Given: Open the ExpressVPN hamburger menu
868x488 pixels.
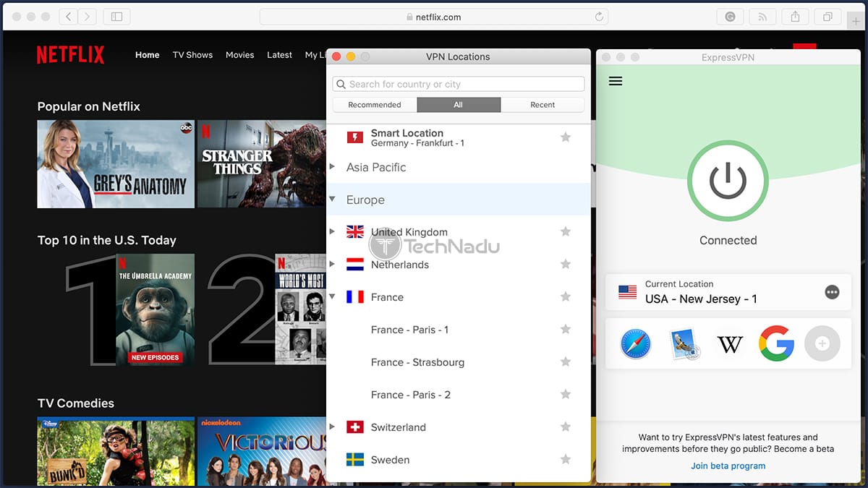Looking at the screenshot, I should (x=616, y=81).
